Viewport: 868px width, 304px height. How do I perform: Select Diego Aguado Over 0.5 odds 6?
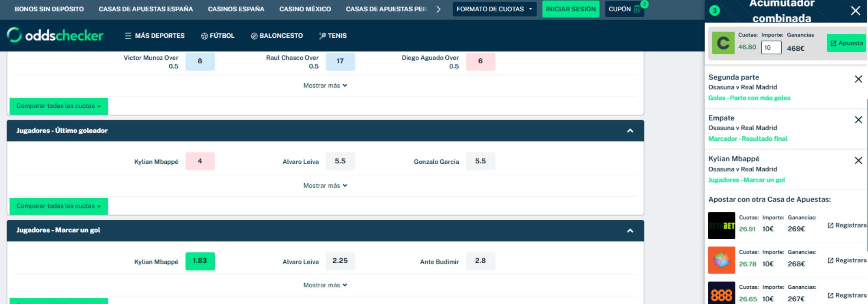(480, 61)
